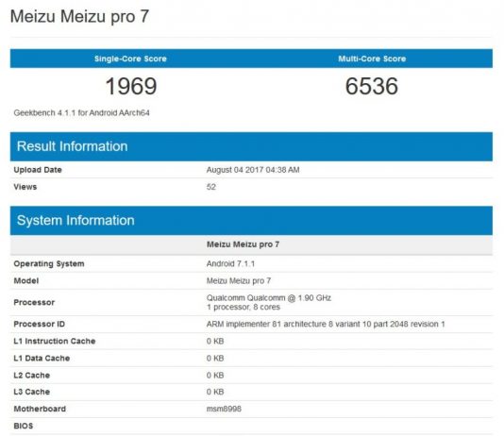Click the BIOS row label
Screen dimensions: 504x436
pyautogui.click(x=24, y=426)
